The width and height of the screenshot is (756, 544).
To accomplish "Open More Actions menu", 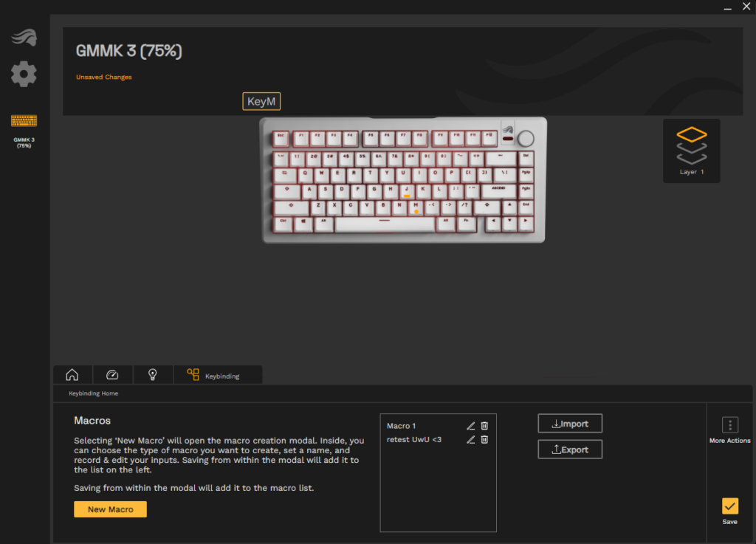I will pos(730,425).
